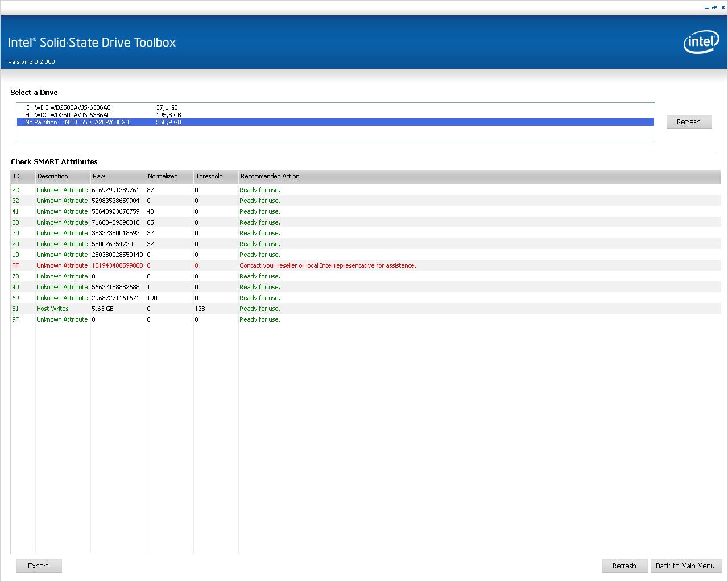Select the 9F attribute row

click(366, 319)
